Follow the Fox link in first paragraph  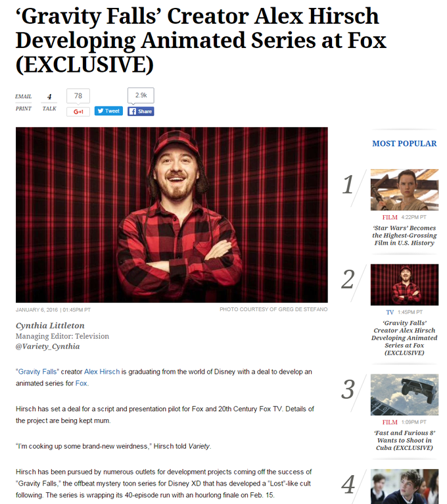pos(82,383)
